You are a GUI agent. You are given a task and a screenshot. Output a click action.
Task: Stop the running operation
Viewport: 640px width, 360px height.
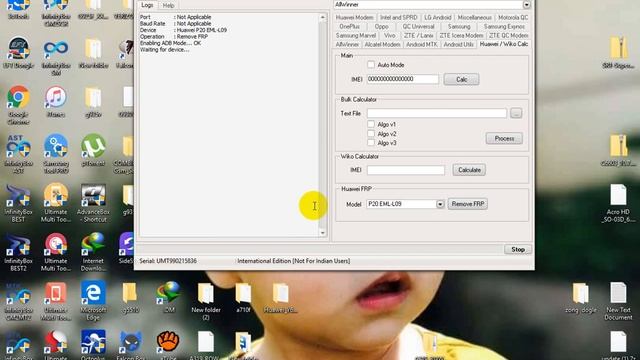(x=518, y=249)
